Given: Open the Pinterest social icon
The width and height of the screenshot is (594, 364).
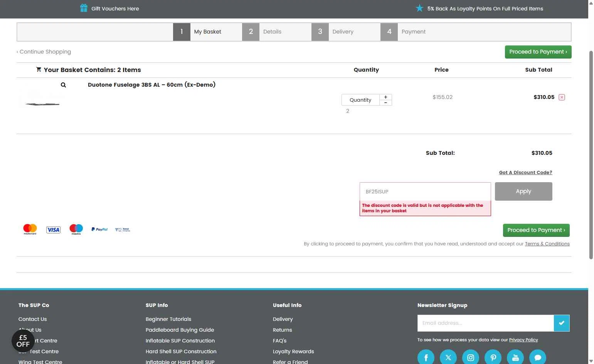Looking at the screenshot, I should click(x=493, y=357).
